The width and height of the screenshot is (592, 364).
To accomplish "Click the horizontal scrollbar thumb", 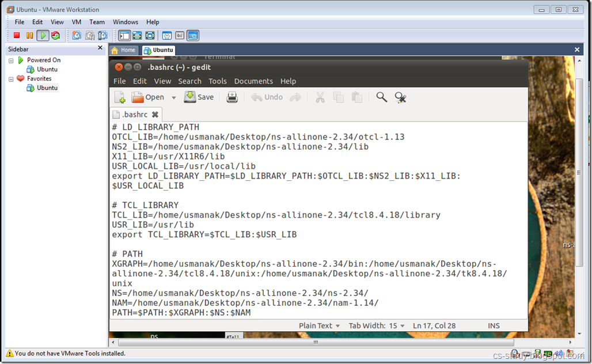I will point(316,342).
